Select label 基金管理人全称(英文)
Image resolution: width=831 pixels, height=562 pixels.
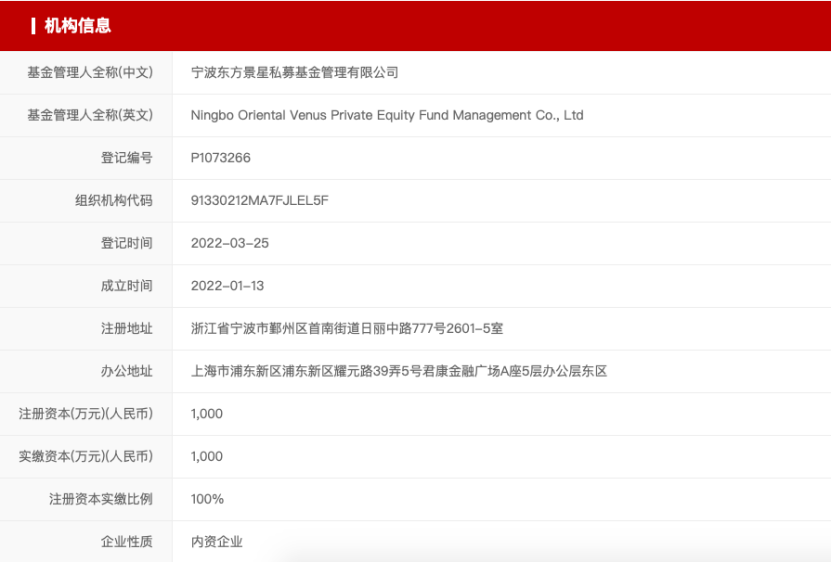click(90, 115)
